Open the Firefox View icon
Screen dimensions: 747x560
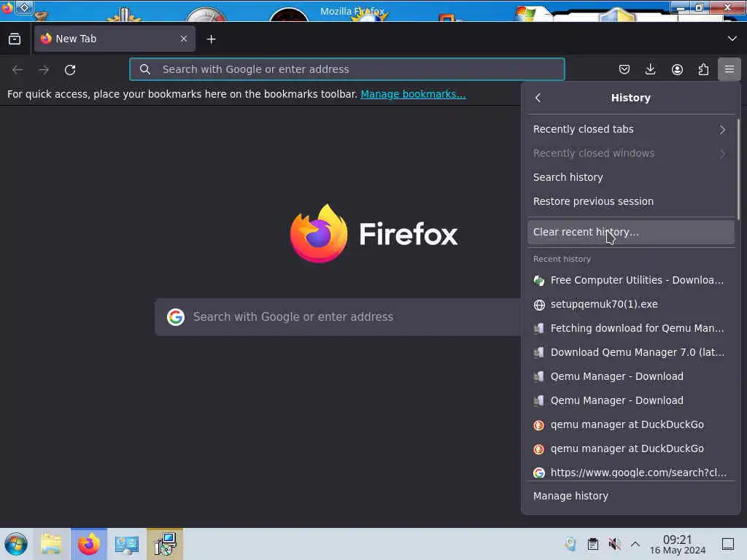15,39
